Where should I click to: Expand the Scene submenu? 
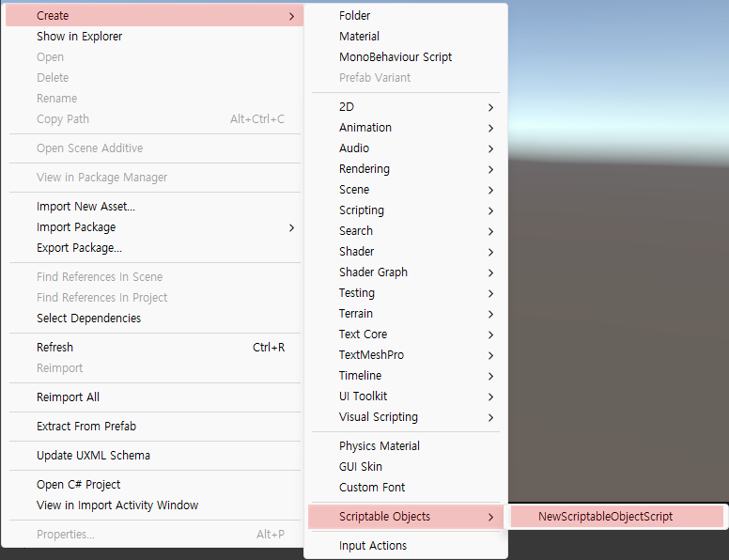point(406,190)
